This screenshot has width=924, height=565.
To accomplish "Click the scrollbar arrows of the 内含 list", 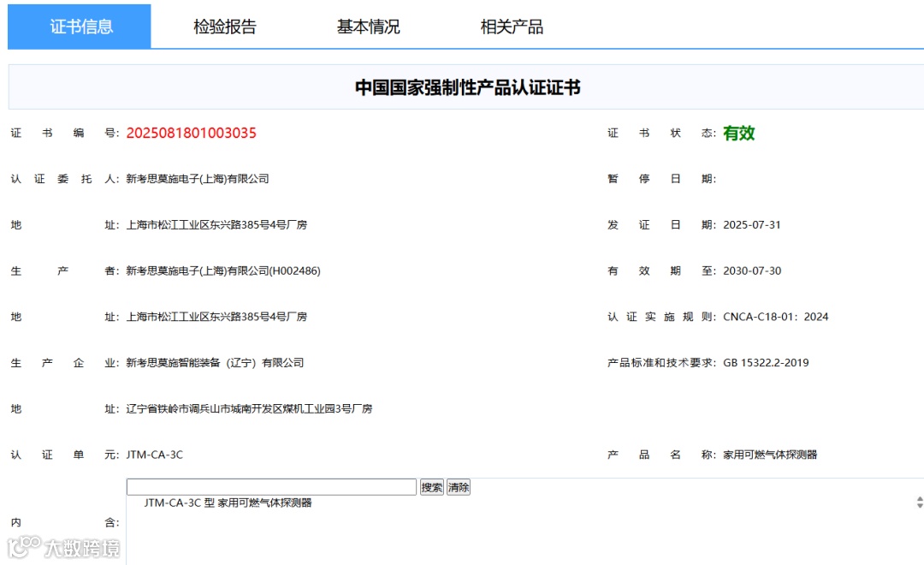I will pyautogui.click(x=919, y=502).
